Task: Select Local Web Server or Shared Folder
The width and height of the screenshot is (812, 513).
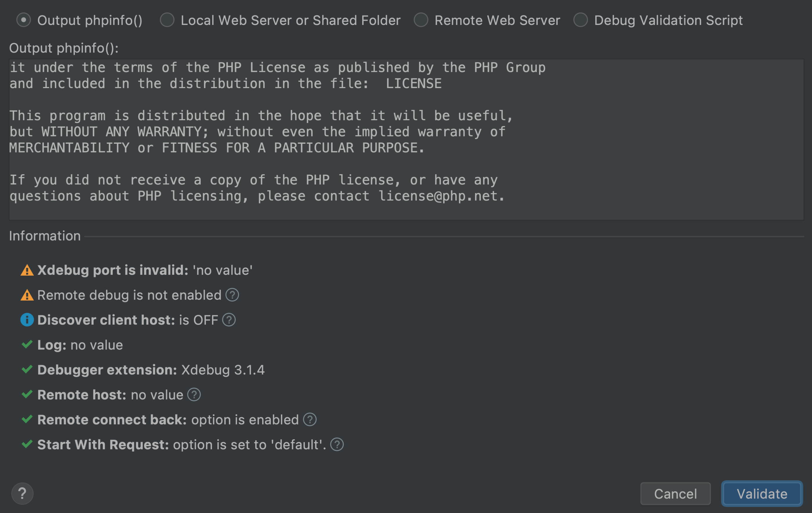Action: point(167,20)
